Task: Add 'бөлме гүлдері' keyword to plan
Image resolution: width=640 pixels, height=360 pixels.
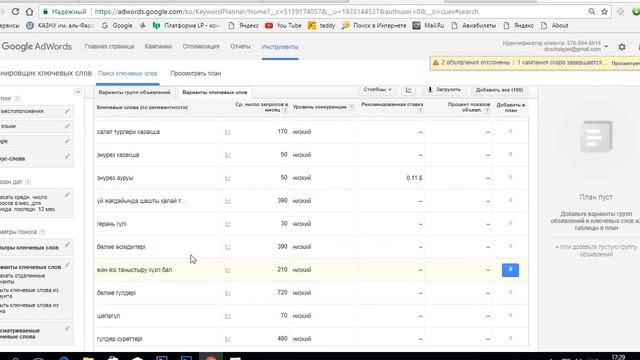Action: [510, 292]
